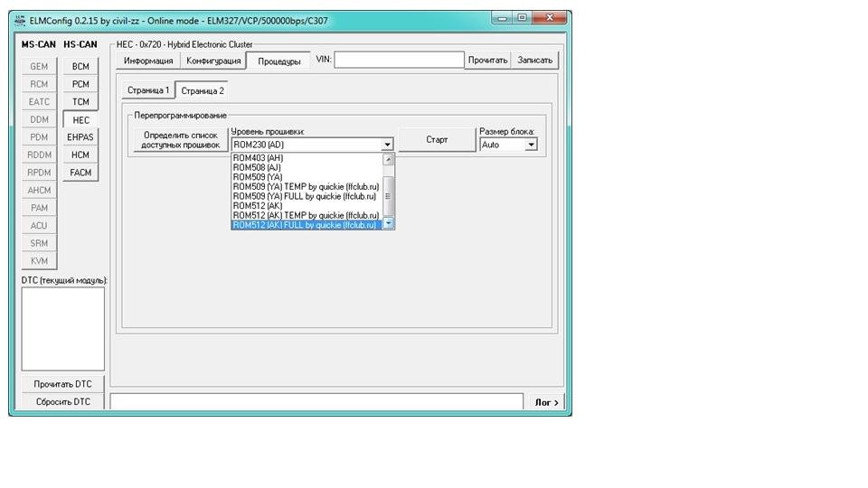
Task: Close the ELMConfig window
Action: pos(549,18)
